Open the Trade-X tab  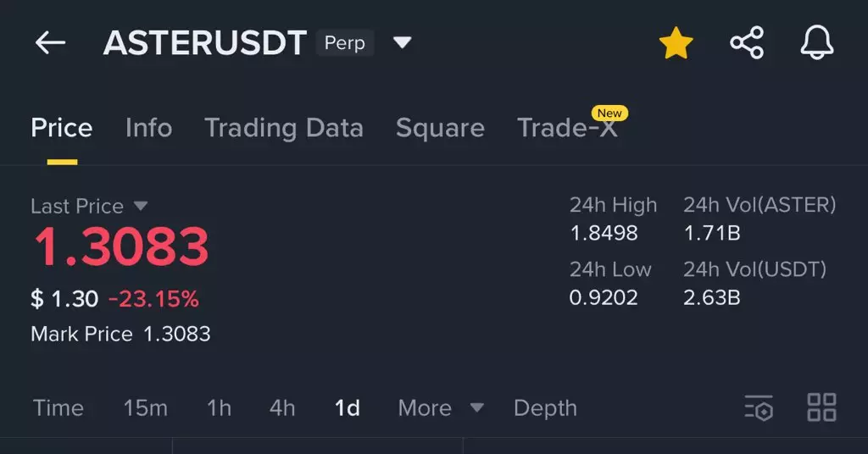click(x=567, y=128)
